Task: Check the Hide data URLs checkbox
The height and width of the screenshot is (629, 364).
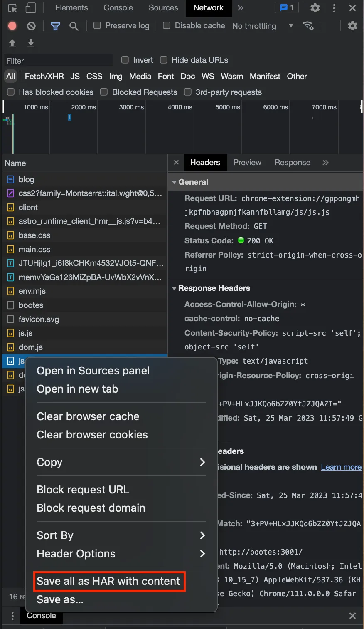Action: click(164, 60)
